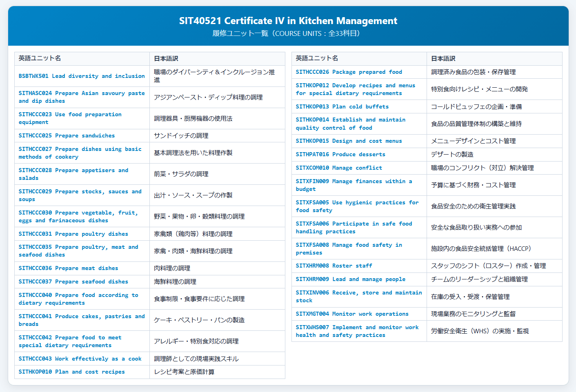Click 'SITHCCC040 Prepare food according to dietary'
Screen dimensions: 576x392
[78, 299]
